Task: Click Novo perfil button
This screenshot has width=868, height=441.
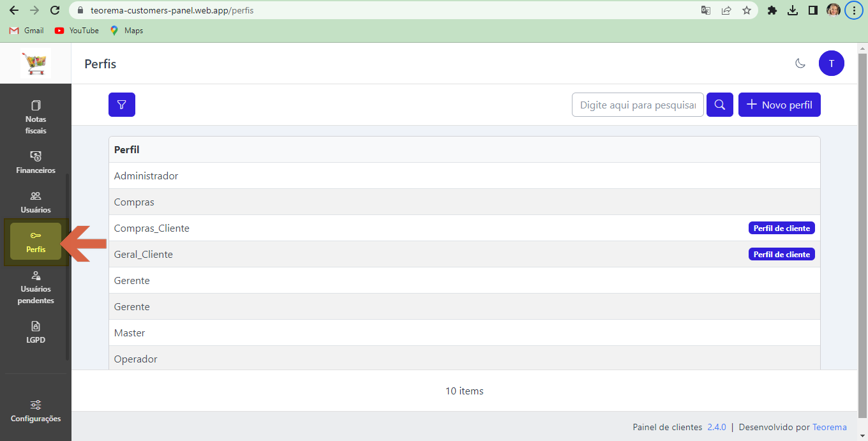Action: pyautogui.click(x=779, y=105)
